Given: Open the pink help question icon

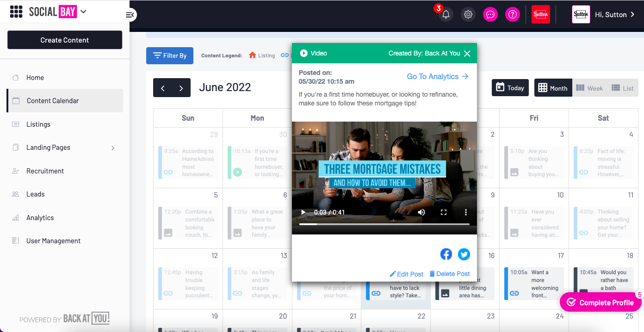Looking at the screenshot, I should (513, 14).
